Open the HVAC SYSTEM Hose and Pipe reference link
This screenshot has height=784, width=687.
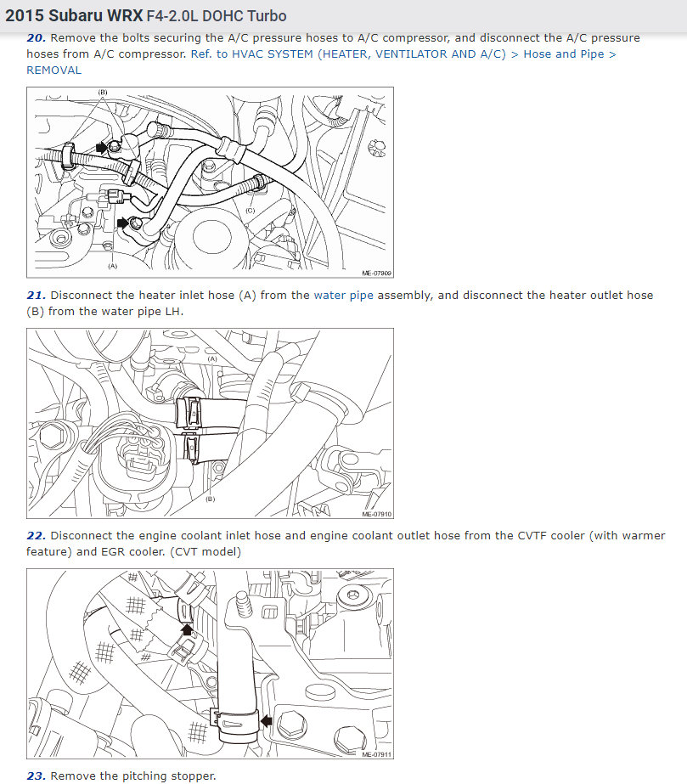(403, 54)
